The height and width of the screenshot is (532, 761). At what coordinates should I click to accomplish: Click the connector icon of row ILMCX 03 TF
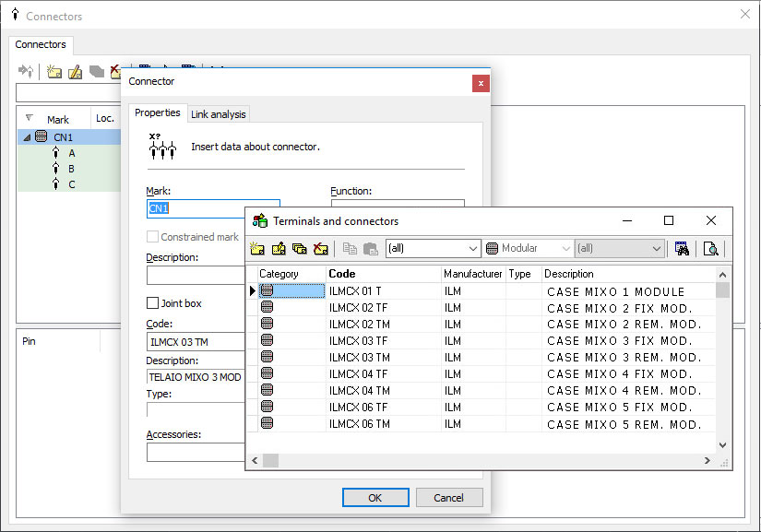click(267, 340)
